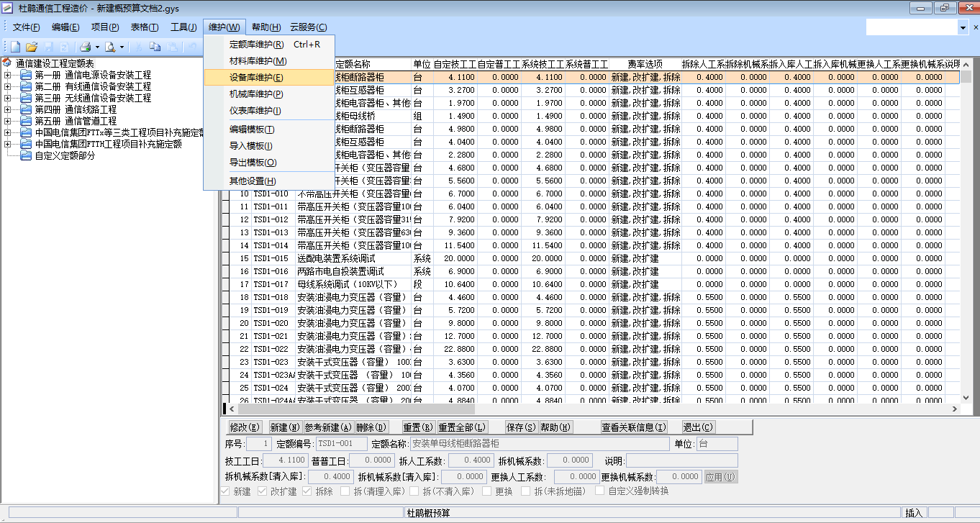Click the folder icon of 第二册 有线通信设备安装工程
Screen dimensions: 980x523
(26, 86)
